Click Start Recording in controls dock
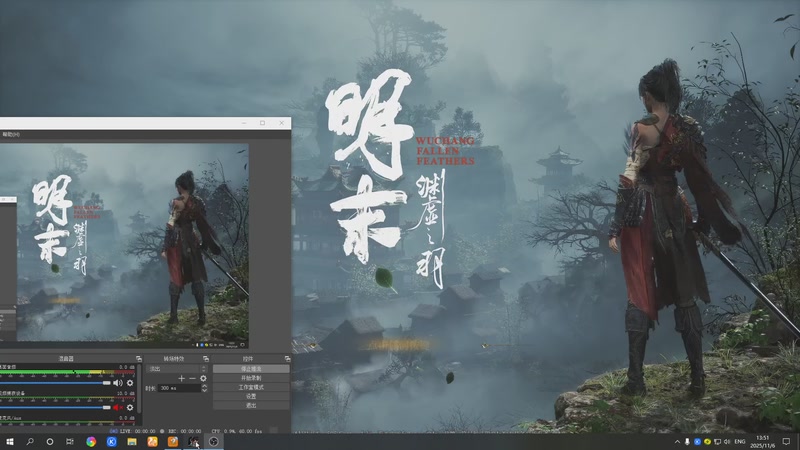 pyautogui.click(x=251, y=378)
